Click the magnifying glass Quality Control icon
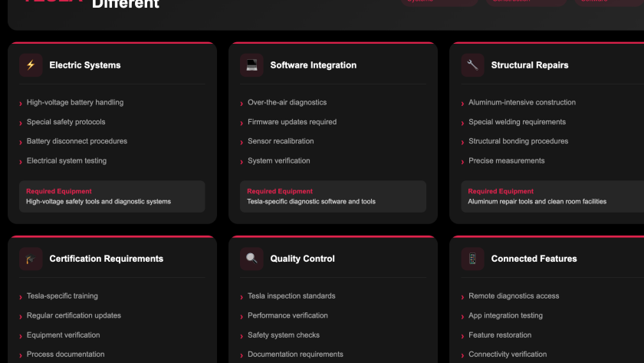Image resolution: width=644 pixels, height=363 pixels. click(251, 259)
